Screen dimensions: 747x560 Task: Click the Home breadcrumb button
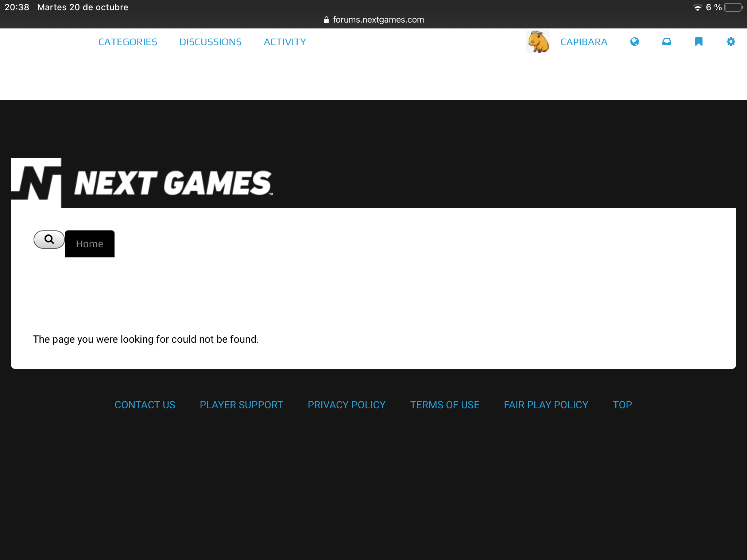[x=90, y=244]
